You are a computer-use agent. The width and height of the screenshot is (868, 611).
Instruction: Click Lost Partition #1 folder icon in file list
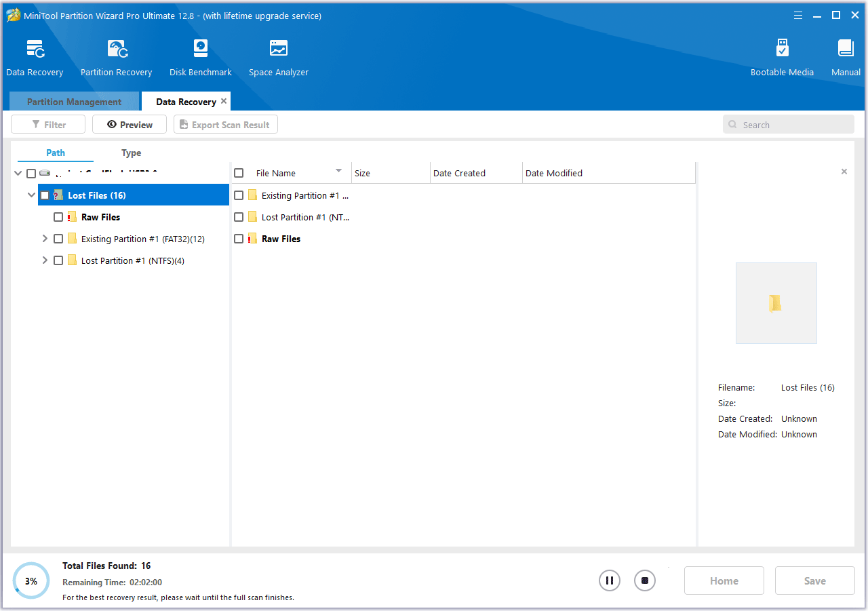click(x=252, y=217)
